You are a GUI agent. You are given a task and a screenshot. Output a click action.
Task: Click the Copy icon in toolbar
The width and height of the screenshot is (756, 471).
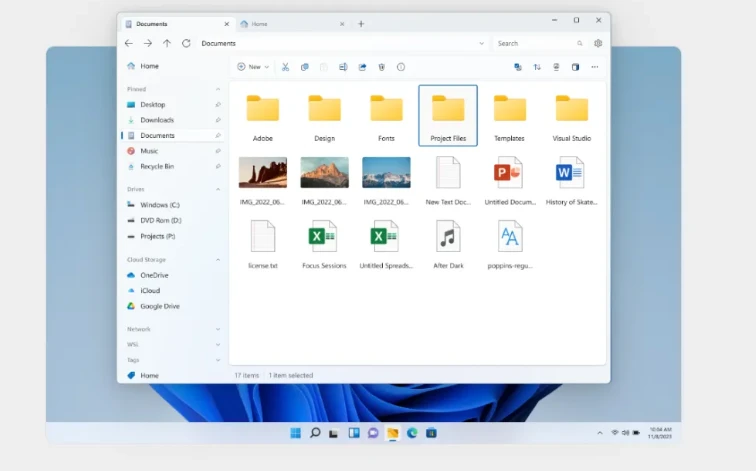(x=304, y=67)
